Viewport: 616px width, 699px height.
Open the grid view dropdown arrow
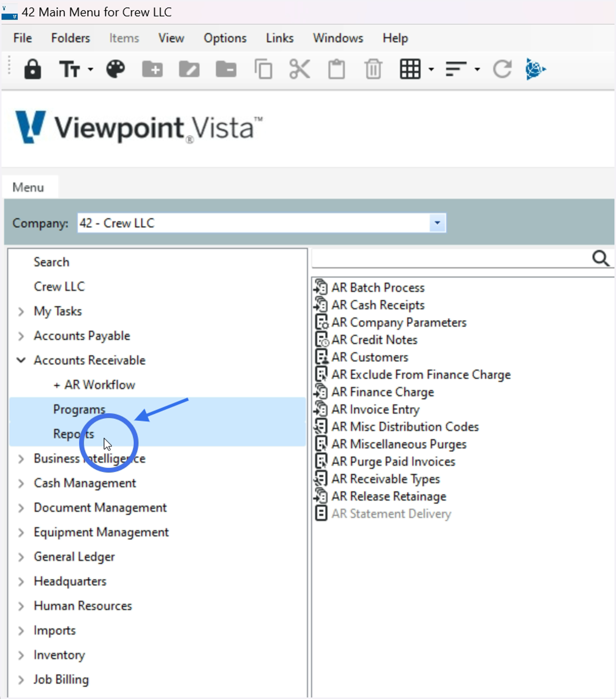pos(431,69)
